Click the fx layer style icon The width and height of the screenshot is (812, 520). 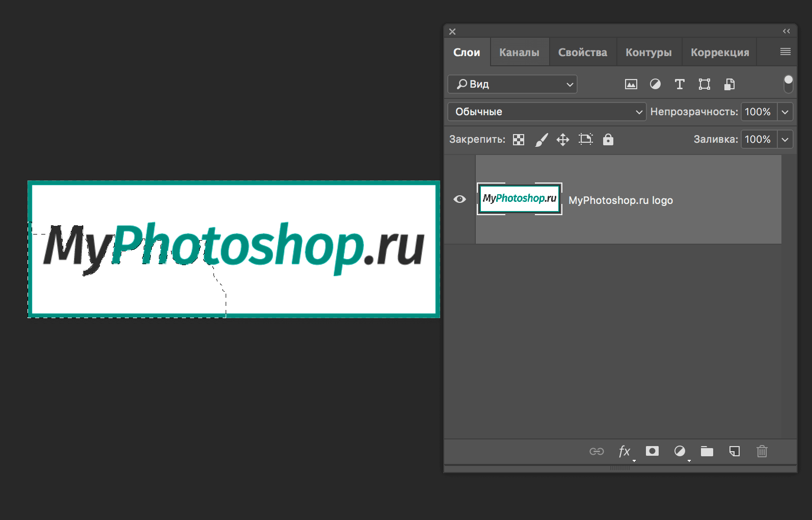(x=625, y=451)
